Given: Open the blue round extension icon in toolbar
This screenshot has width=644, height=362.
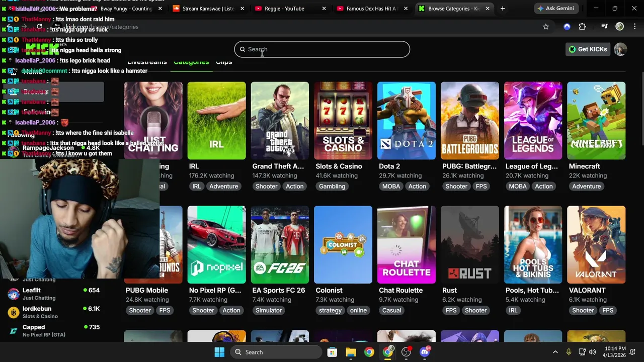Looking at the screenshot, I should tap(567, 27).
